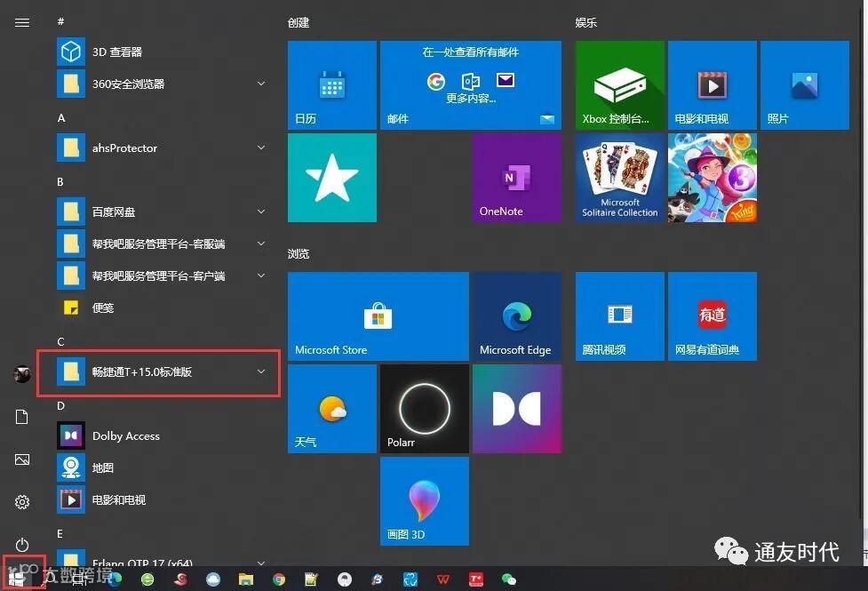
Task: Open the cloud icon app on taskbar
Action: [x=213, y=579]
